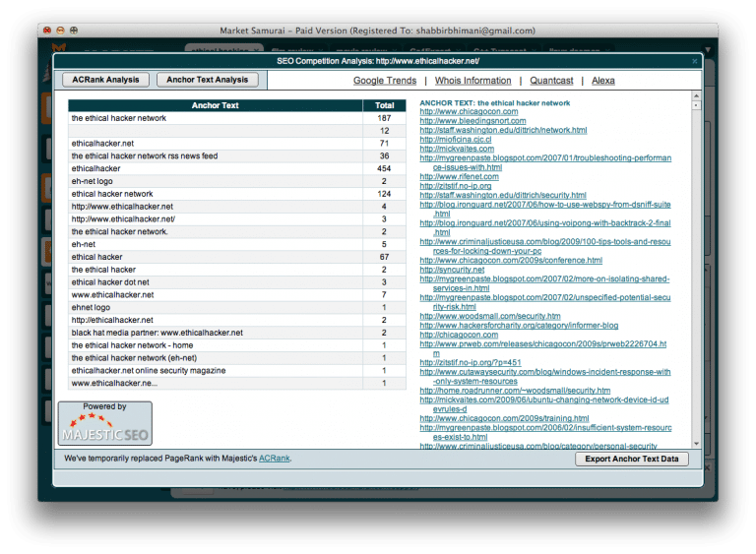
Task: Open chicagocon 2009s/training.html link
Action: (x=504, y=418)
